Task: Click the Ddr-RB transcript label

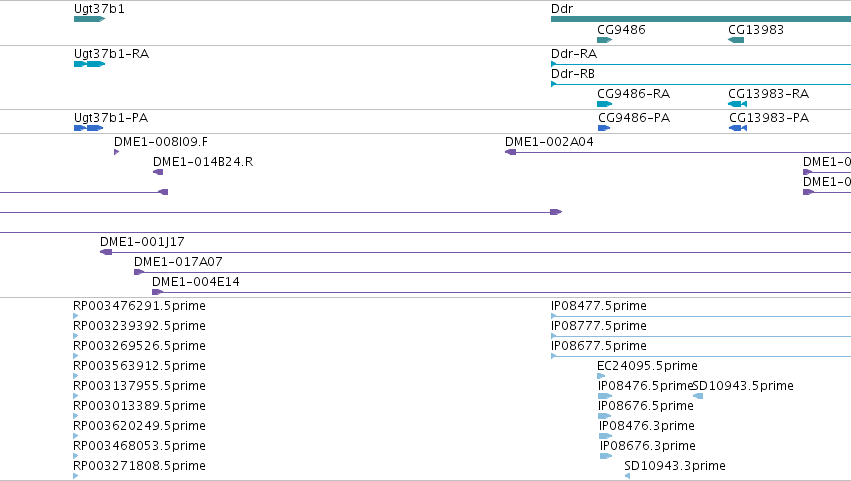Action: pyautogui.click(x=573, y=74)
